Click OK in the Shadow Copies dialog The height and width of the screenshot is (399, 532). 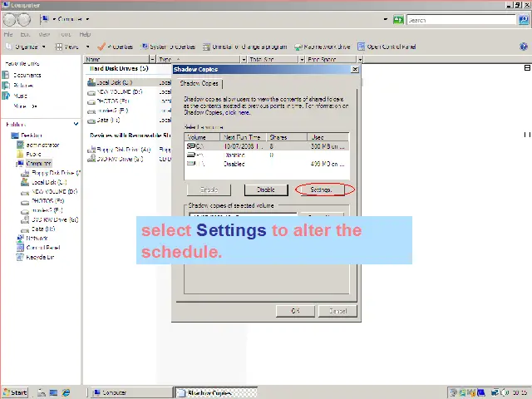click(x=295, y=311)
